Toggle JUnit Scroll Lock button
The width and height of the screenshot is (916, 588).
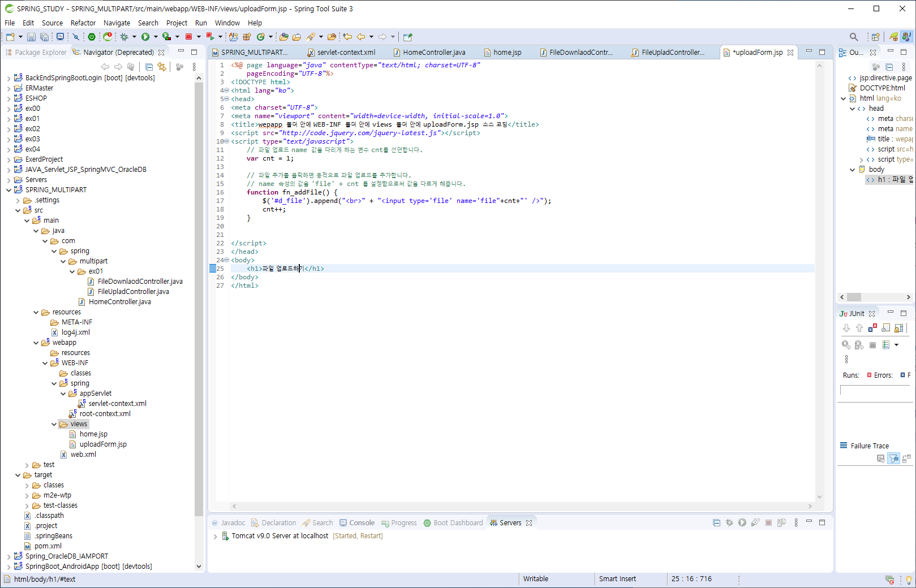899,328
